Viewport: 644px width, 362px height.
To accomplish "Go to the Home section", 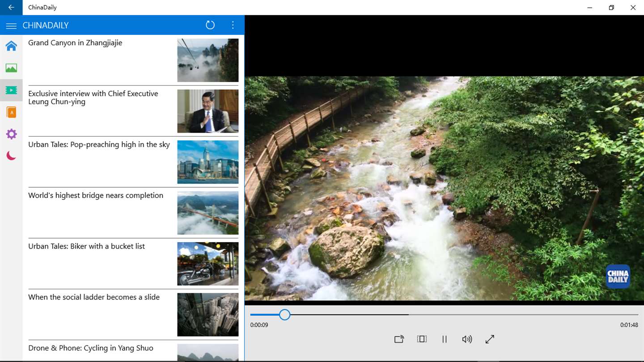I will click(x=11, y=46).
